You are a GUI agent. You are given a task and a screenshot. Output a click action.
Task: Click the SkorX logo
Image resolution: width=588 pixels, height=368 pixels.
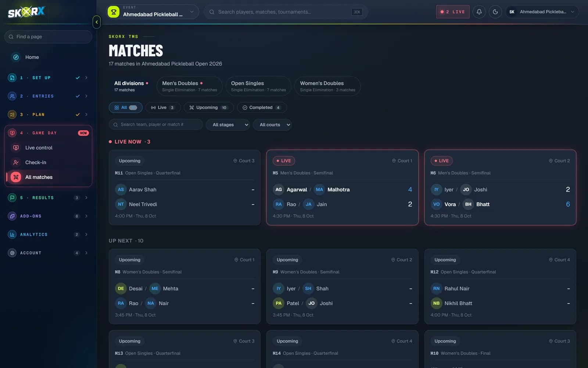[26, 12]
